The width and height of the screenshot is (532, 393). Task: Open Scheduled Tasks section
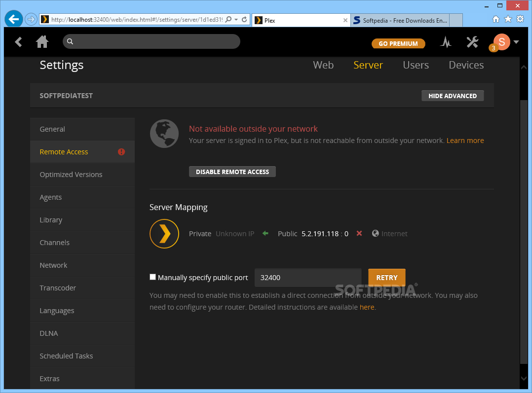82,356
